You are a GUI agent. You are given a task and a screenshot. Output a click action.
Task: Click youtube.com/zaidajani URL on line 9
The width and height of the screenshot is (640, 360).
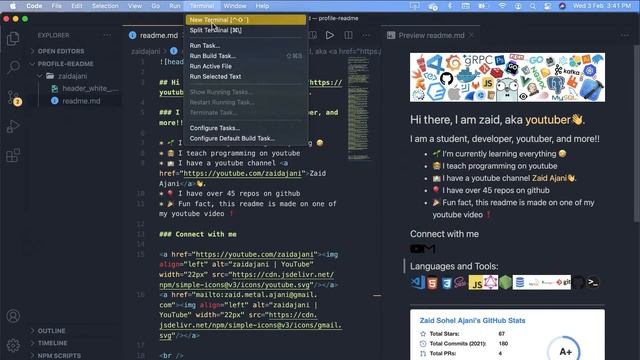click(x=242, y=173)
